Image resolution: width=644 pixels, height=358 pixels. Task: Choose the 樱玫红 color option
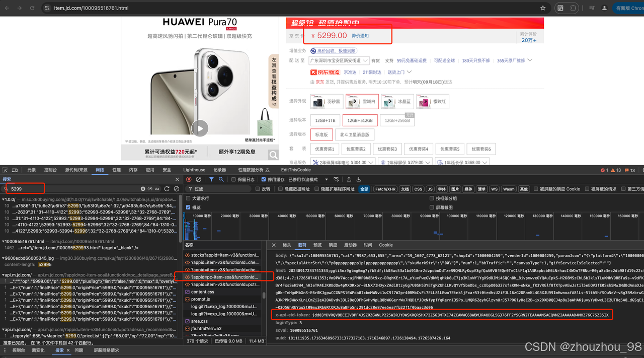point(432,102)
